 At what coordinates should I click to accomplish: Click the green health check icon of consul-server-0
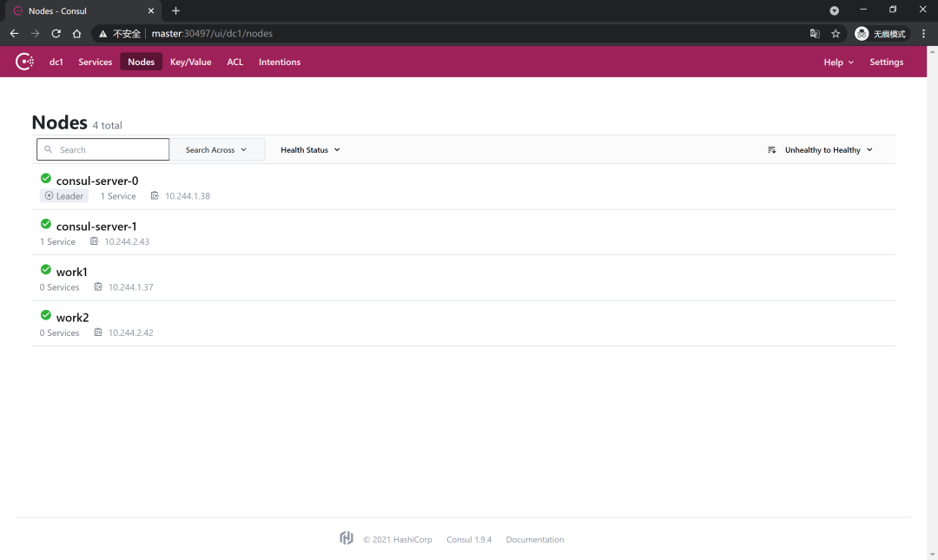pyautogui.click(x=45, y=178)
